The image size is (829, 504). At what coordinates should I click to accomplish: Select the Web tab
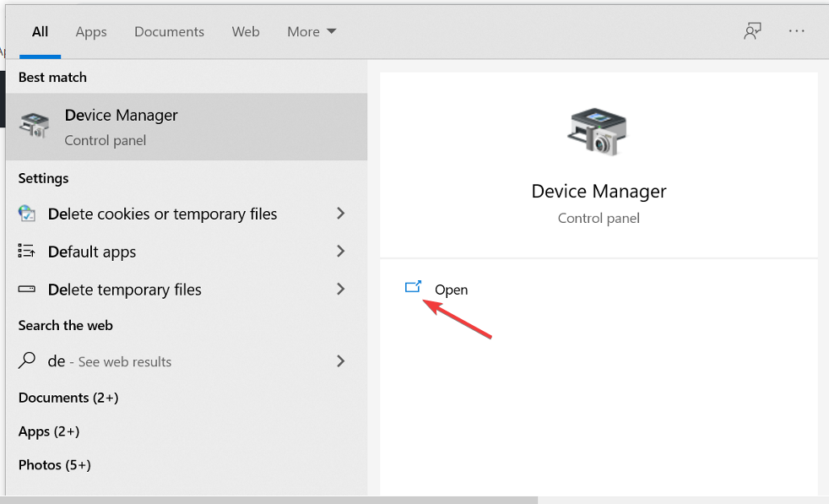pos(246,31)
